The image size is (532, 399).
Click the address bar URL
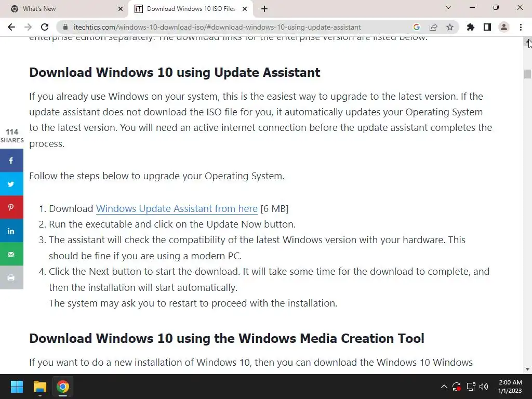click(217, 27)
